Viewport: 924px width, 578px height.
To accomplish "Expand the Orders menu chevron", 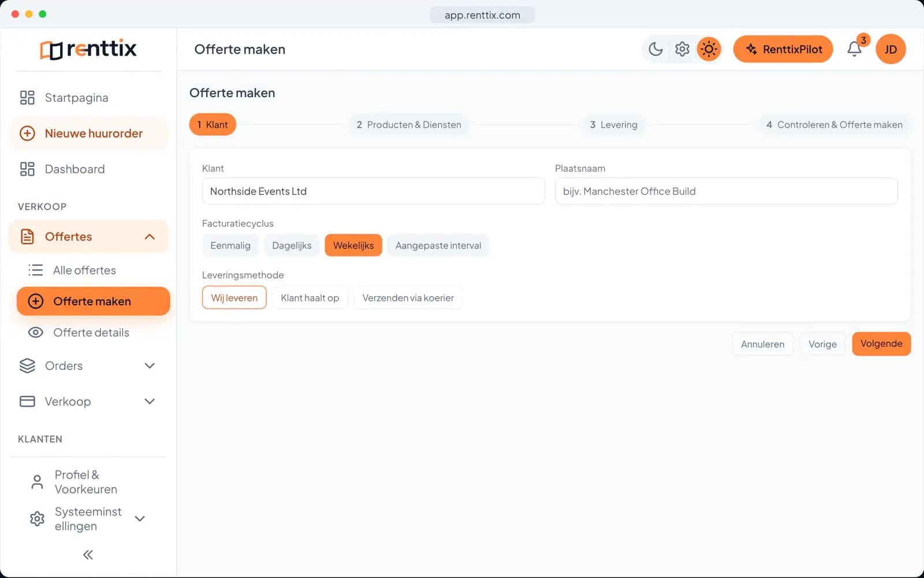I will click(150, 366).
